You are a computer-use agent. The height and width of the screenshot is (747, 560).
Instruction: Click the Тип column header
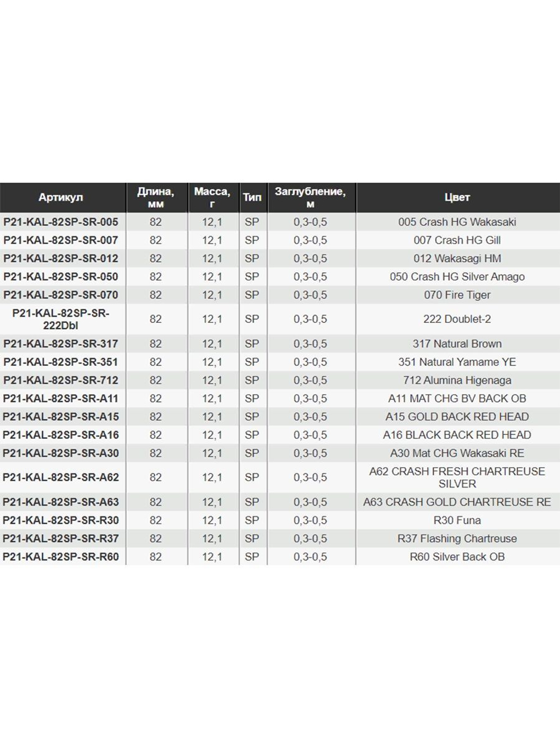coord(252,197)
